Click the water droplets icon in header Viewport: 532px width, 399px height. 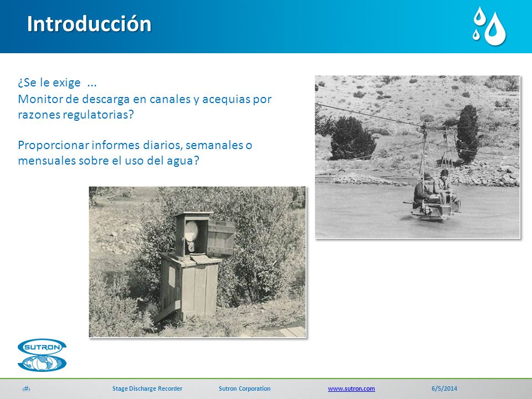[x=489, y=26]
